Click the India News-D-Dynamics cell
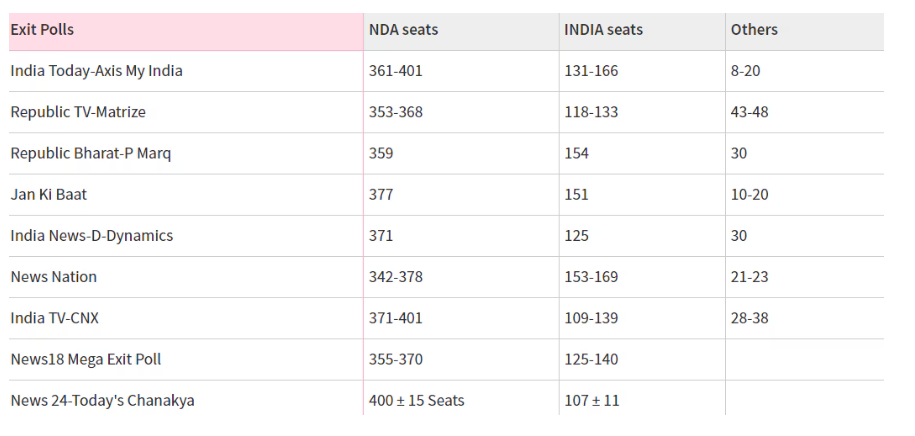The height and width of the screenshot is (436, 915). (91, 236)
